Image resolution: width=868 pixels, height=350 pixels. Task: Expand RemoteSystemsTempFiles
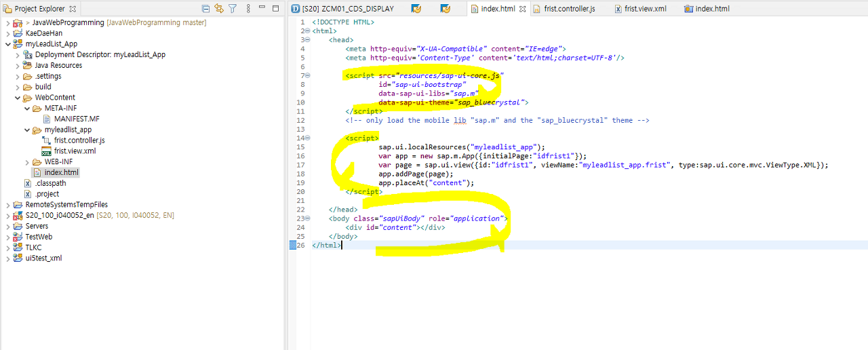7,205
